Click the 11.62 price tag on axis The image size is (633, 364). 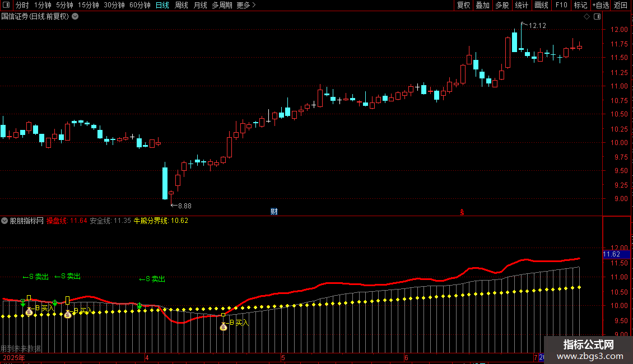pyautogui.click(x=616, y=254)
